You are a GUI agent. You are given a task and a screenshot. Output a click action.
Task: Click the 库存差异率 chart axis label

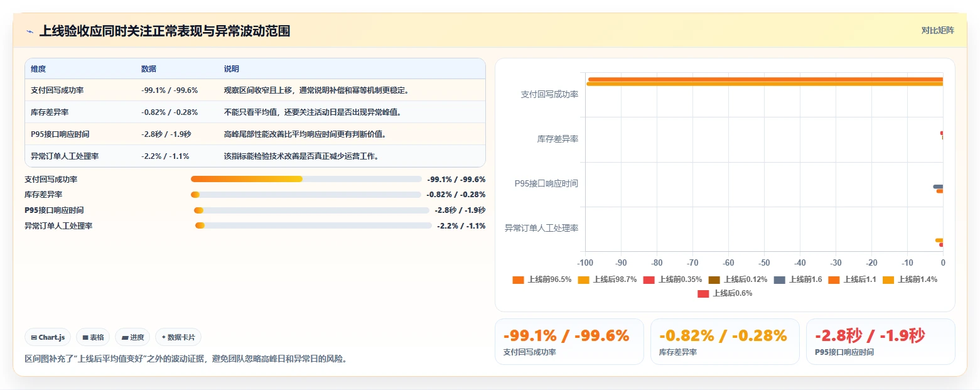click(557, 139)
